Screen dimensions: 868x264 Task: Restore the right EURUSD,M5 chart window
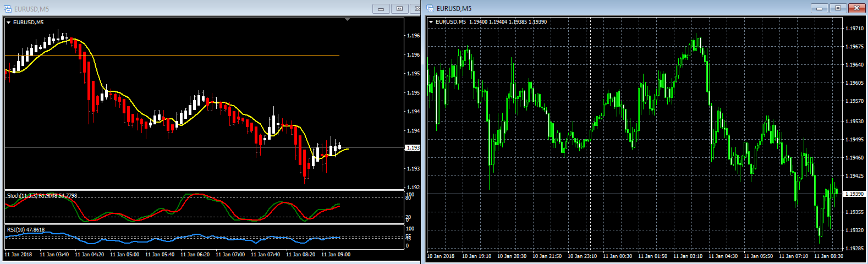[838, 8]
